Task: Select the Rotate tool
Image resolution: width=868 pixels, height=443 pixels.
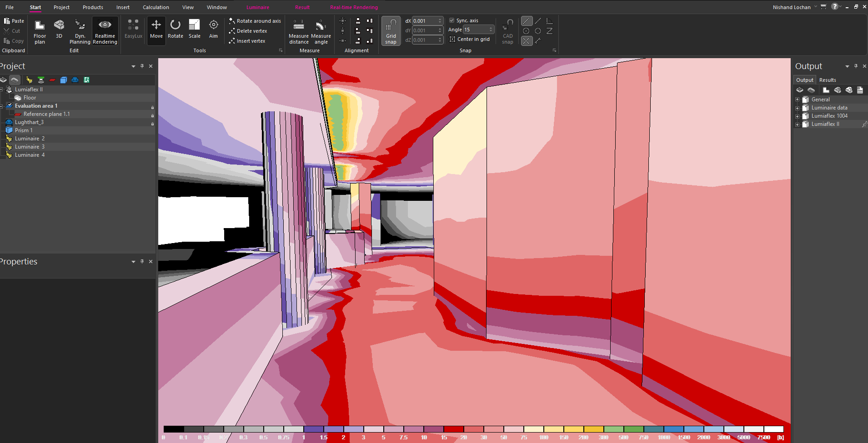Action: (176, 30)
